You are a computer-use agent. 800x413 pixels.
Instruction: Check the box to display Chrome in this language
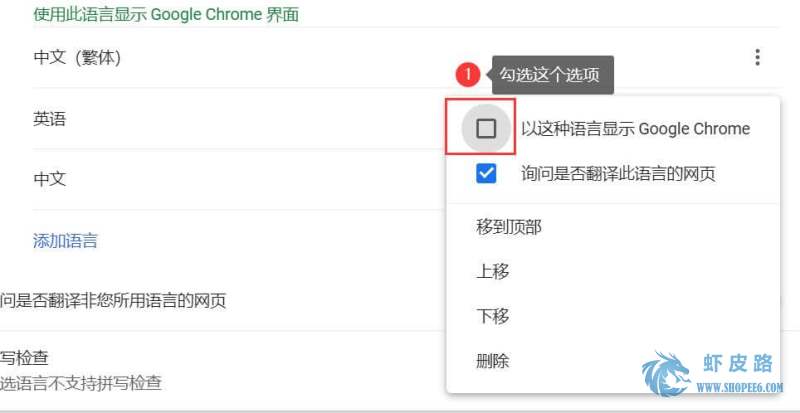(486, 128)
